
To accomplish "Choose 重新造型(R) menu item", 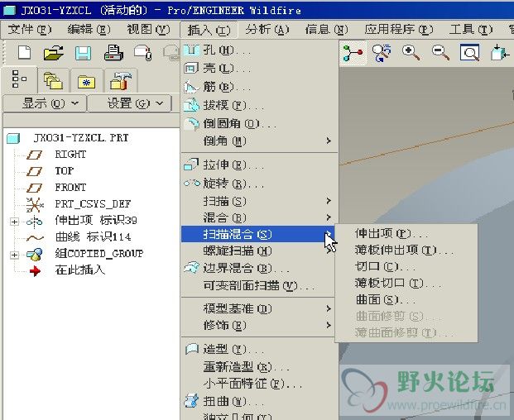I will click(259, 367).
